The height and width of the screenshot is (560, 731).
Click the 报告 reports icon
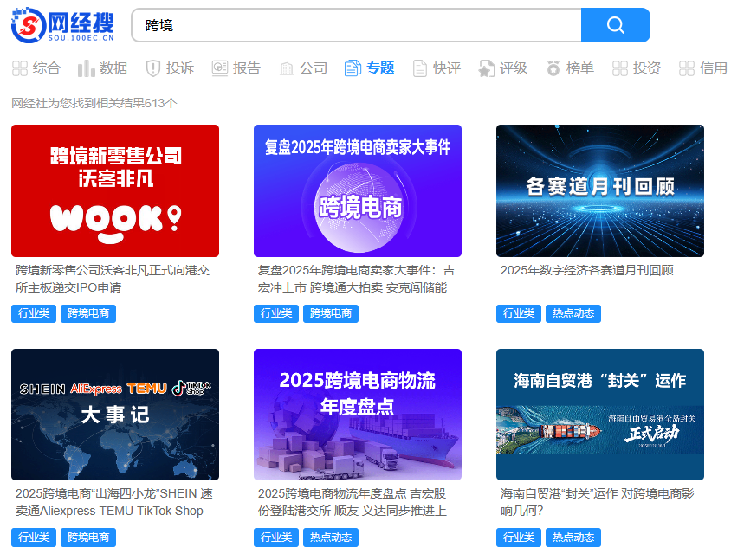click(x=221, y=68)
